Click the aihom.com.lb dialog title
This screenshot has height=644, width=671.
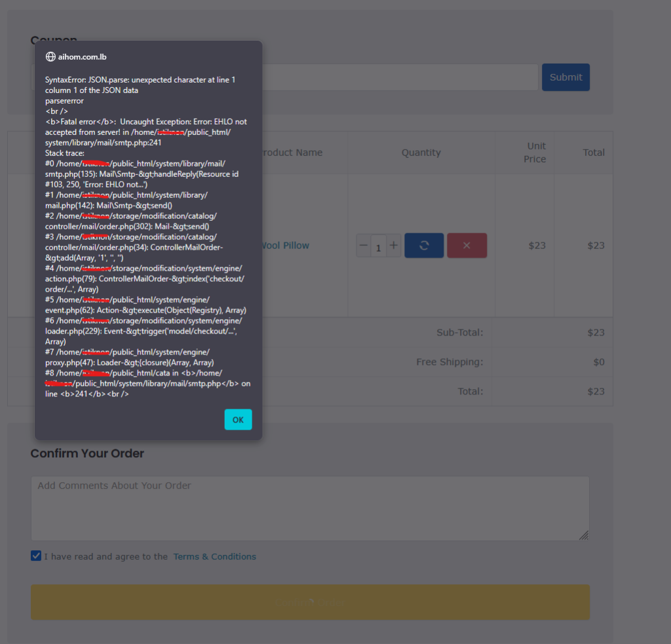click(82, 57)
